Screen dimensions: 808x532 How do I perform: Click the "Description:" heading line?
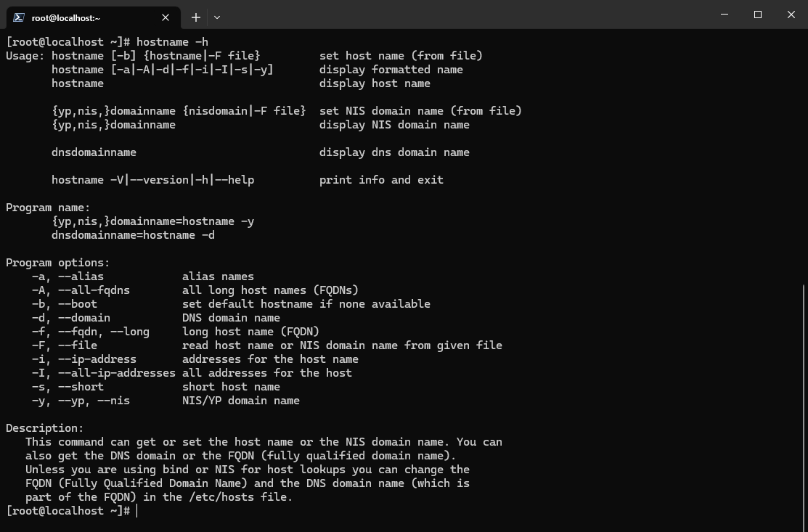(45, 428)
